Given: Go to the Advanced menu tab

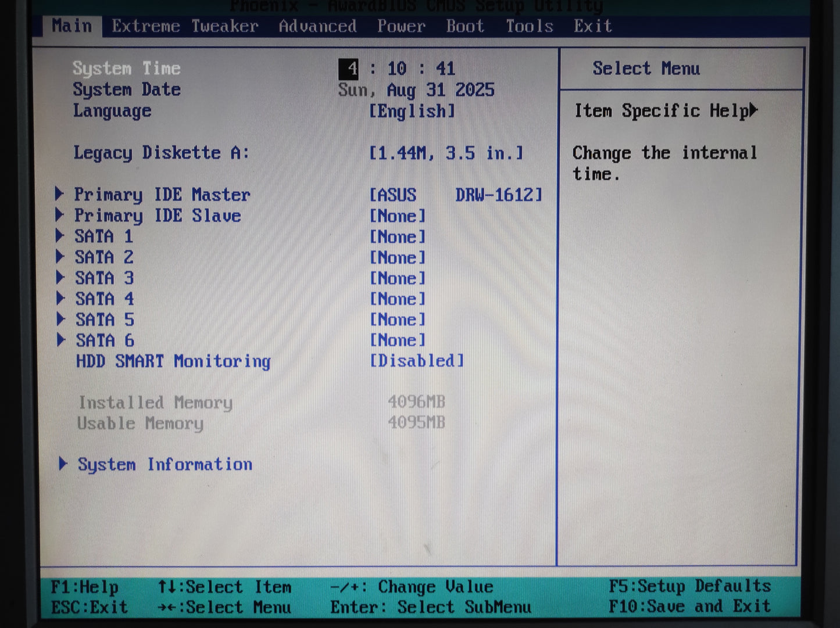Looking at the screenshot, I should [x=317, y=26].
